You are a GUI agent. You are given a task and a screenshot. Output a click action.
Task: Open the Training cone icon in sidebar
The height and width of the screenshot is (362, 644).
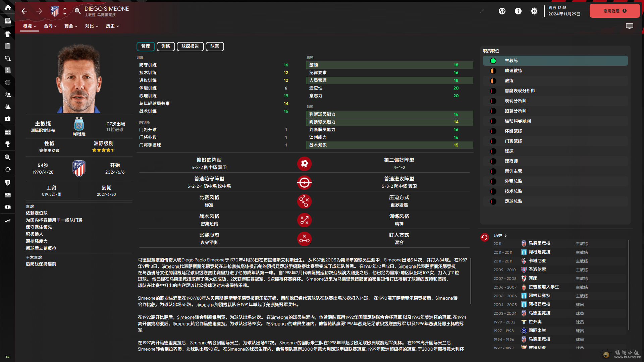tap(8, 107)
